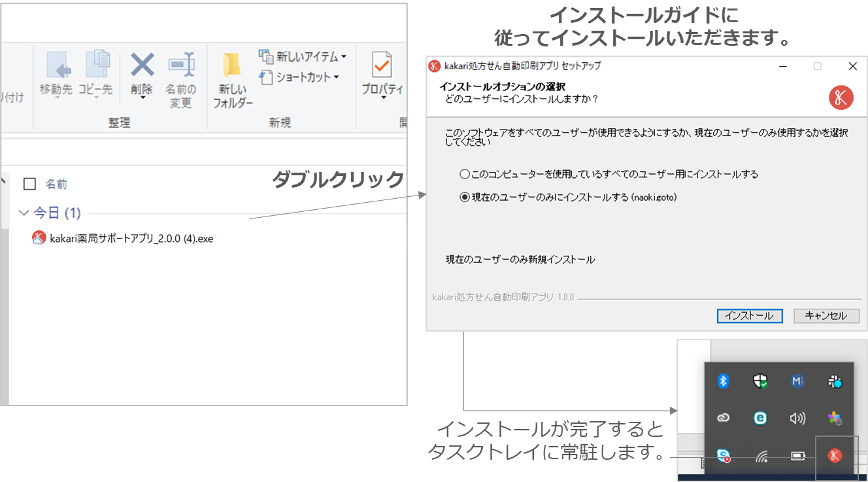Image resolution: width=868 pixels, height=482 pixels.
Task: Click the red kakari tray icon
Action: [x=835, y=456]
